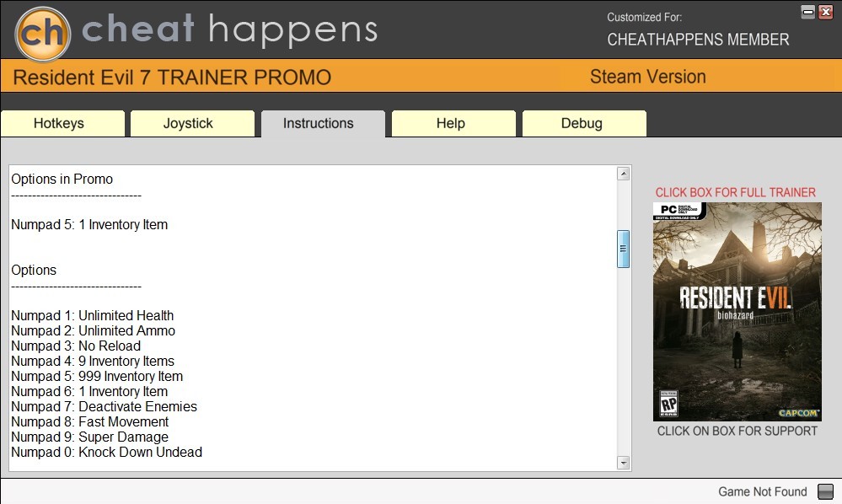The height and width of the screenshot is (504, 842).
Task: Click the Capcom logo on the cover
Action: 797,413
